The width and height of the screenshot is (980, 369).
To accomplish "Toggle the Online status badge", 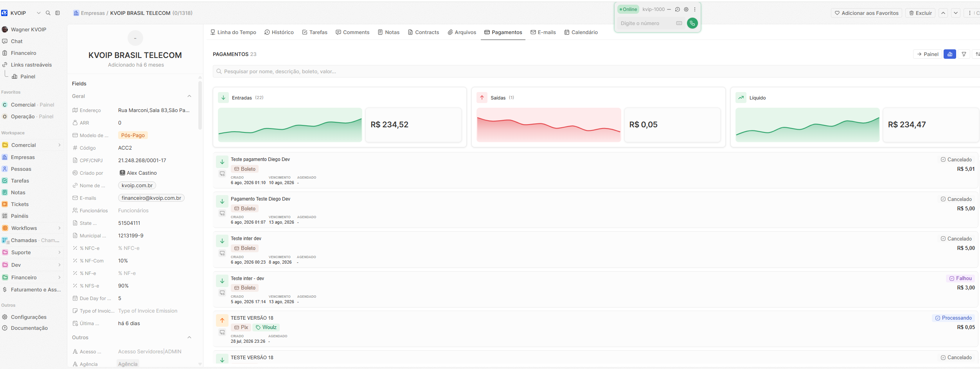I will [628, 9].
